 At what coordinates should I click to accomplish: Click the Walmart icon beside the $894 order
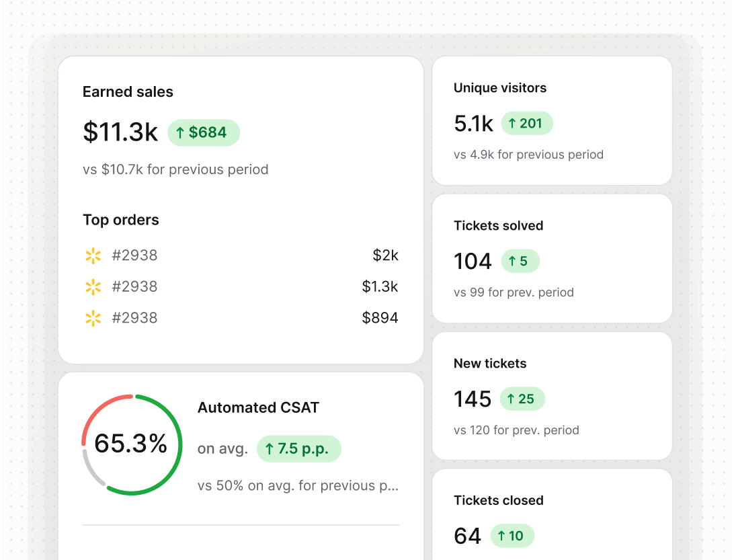pyautogui.click(x=93, y=317)
